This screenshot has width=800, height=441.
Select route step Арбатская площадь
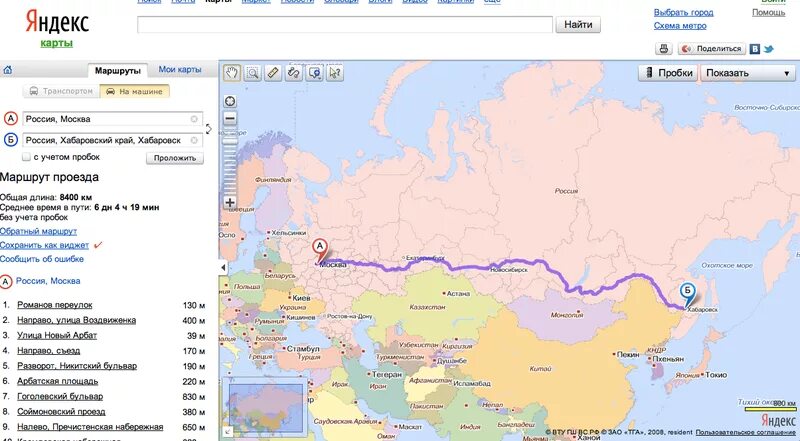pos(58,381)
